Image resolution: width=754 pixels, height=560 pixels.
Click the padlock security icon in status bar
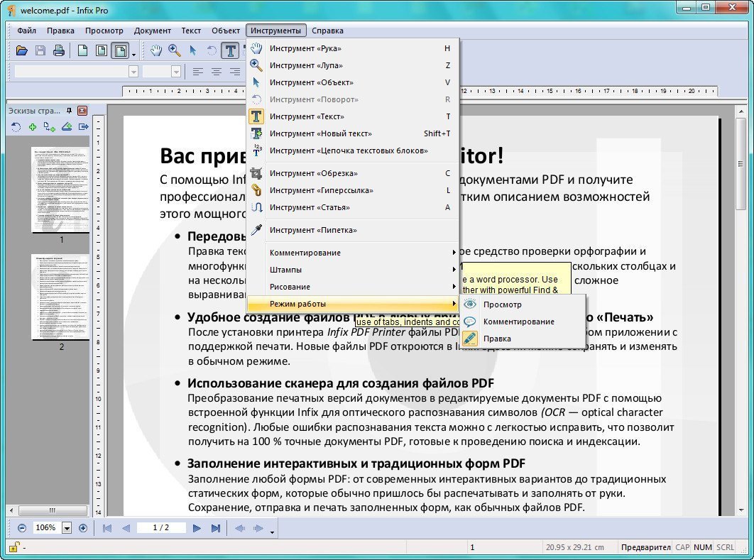coord(13,547)
